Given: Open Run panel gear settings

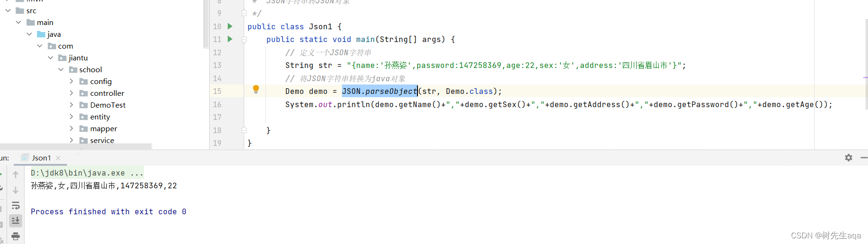Looking at the screenshot, I should coord(849,158).
